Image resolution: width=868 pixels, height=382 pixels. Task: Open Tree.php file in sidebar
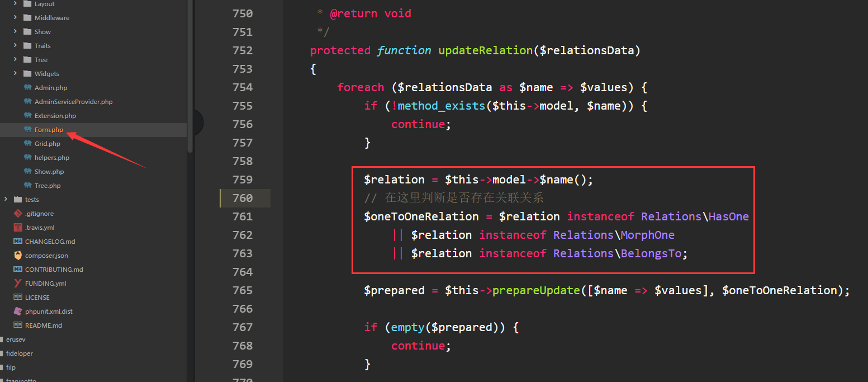coord(48,186)
